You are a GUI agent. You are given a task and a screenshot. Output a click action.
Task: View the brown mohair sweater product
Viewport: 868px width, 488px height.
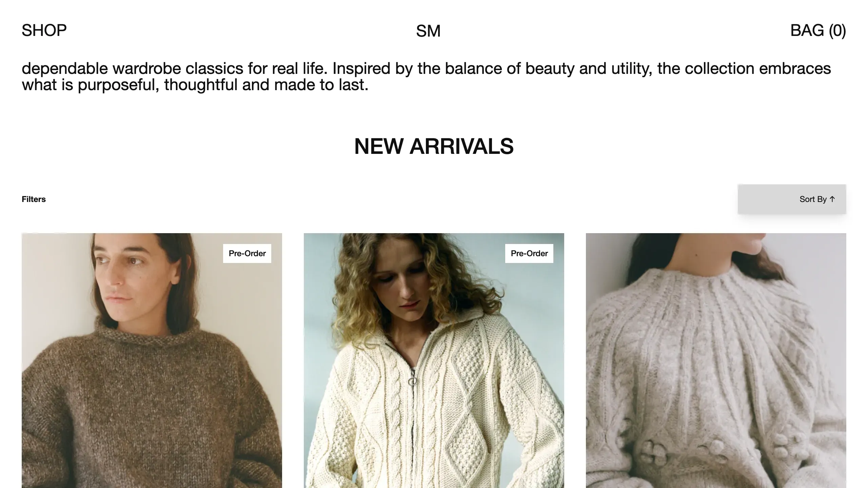[152, 361]
